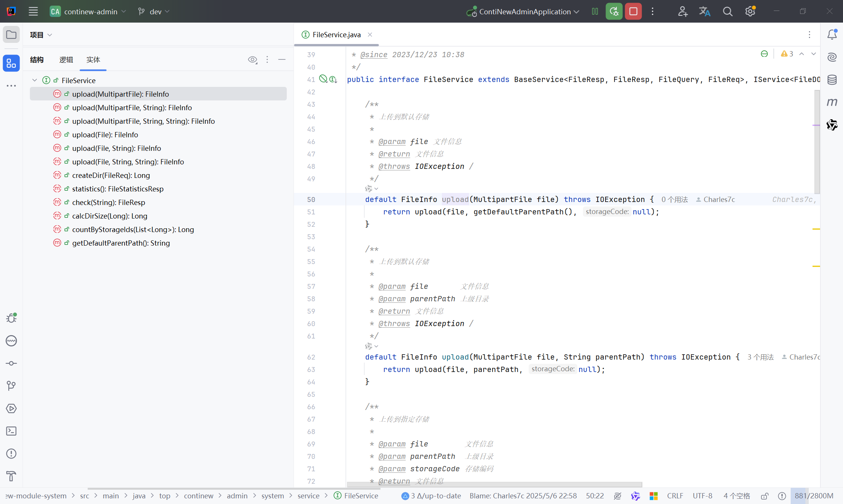Viewport: 843px width, 504px height.
Task: Open the Services run tool window
Action: tap(11, 408)
